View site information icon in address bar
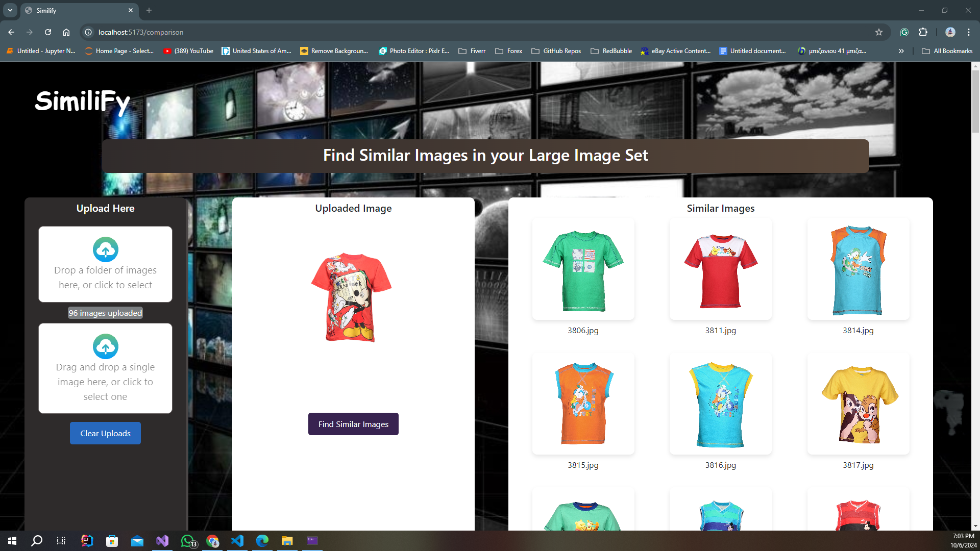The image size is (980, 551). click(x=88, y=32)
